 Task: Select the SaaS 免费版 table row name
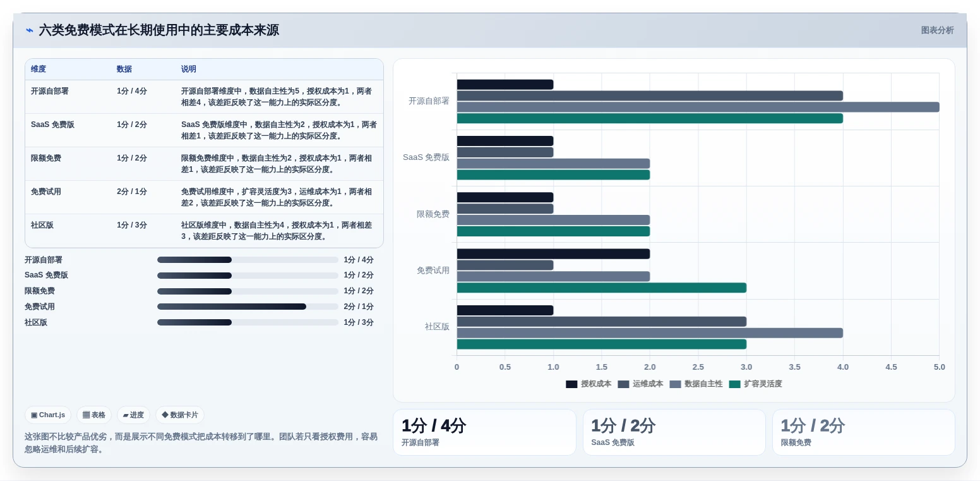coord(53,125)
